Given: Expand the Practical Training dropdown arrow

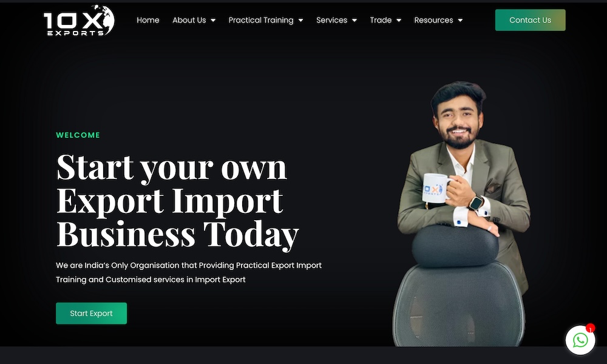Looking at the screenshot, I should click(301, 21).
